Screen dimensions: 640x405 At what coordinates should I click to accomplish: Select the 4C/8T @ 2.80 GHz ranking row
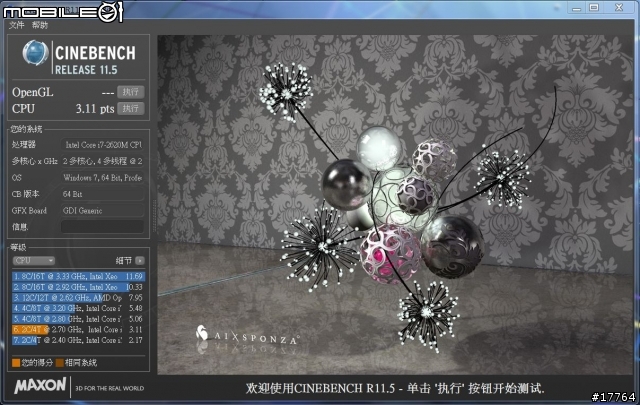[x=78, y=319]
